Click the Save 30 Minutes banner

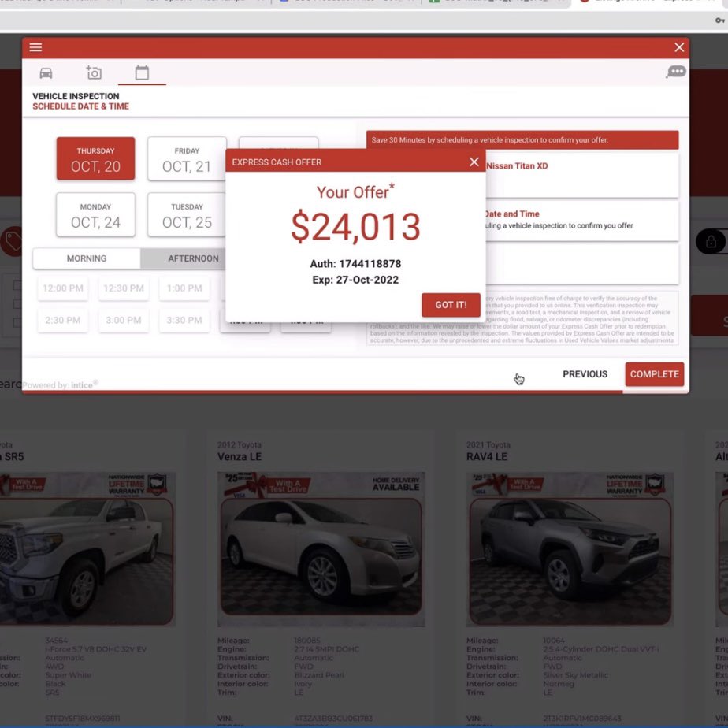coord(522,139)
